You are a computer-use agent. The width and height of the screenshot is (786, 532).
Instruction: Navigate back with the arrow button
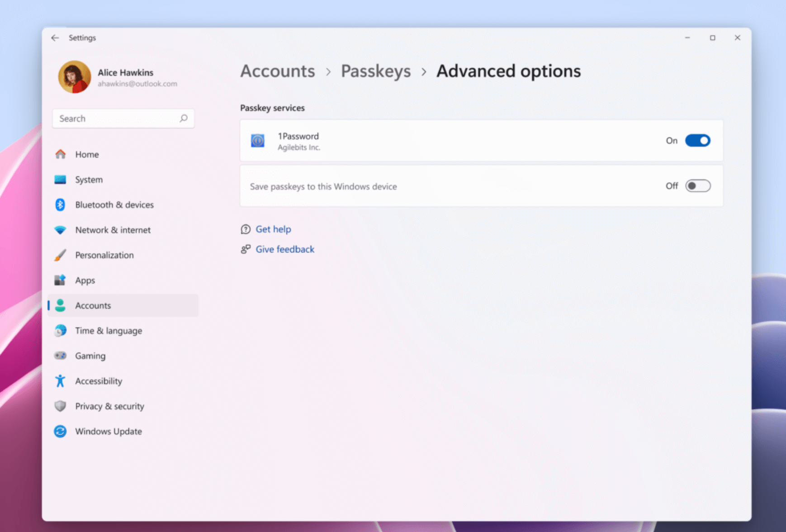pos(55,38)
